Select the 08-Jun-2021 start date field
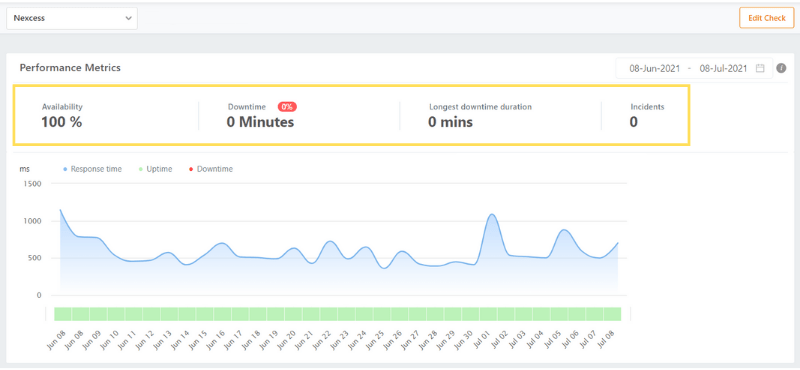This screenshot has width=800, height=370. 655,68
